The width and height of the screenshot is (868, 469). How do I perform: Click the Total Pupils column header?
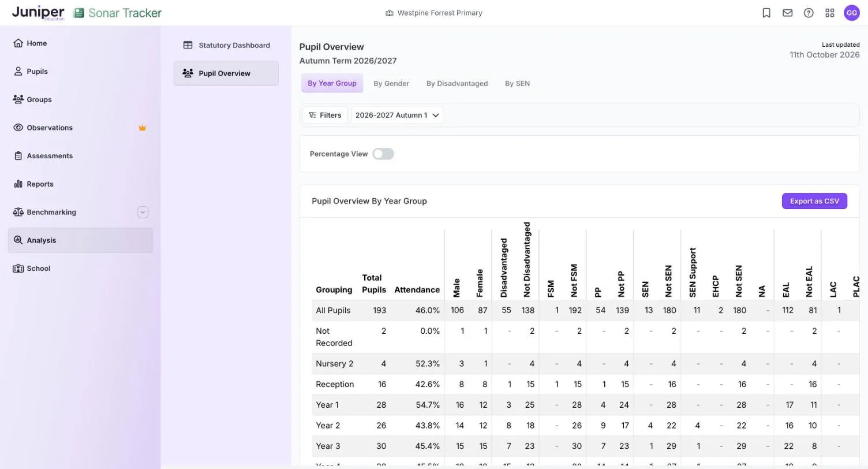[374, 284]
